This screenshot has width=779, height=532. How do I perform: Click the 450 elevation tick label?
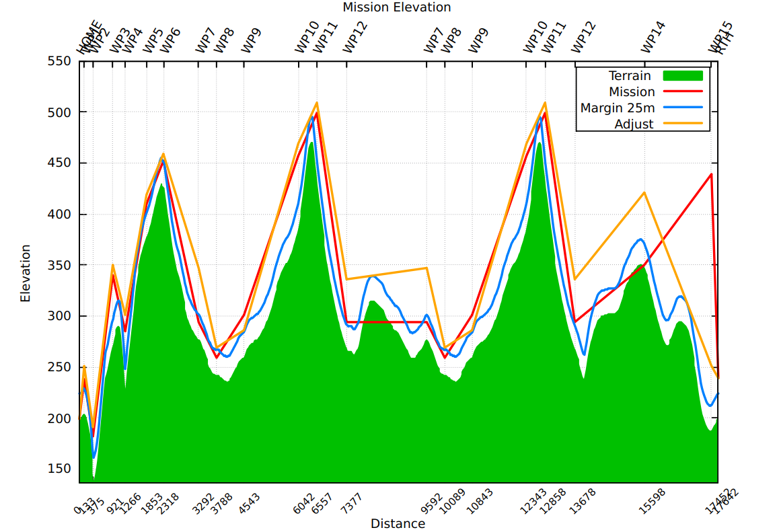59,163
